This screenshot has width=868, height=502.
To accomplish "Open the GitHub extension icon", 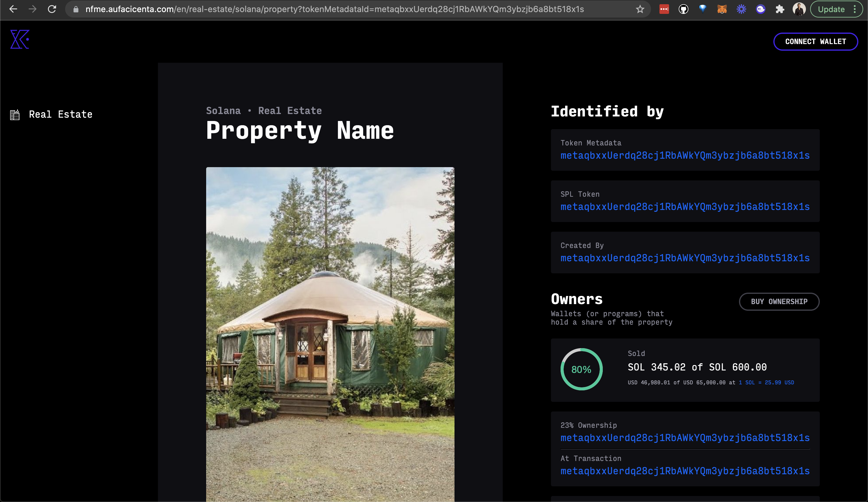I will coord(683,9).
